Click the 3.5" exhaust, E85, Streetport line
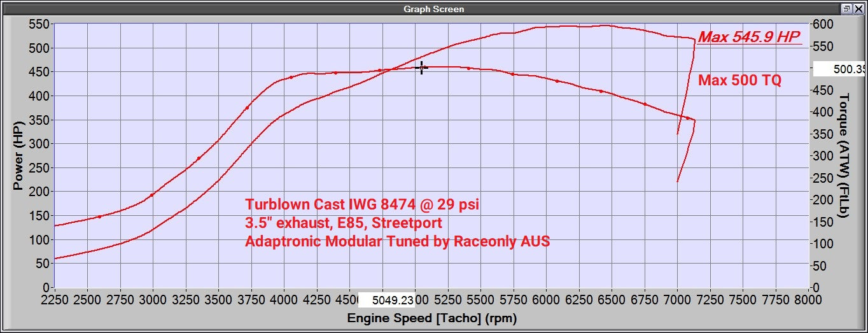Image resolution: width=868 pixels, height=333 pixels. click(x=344, y=223)
